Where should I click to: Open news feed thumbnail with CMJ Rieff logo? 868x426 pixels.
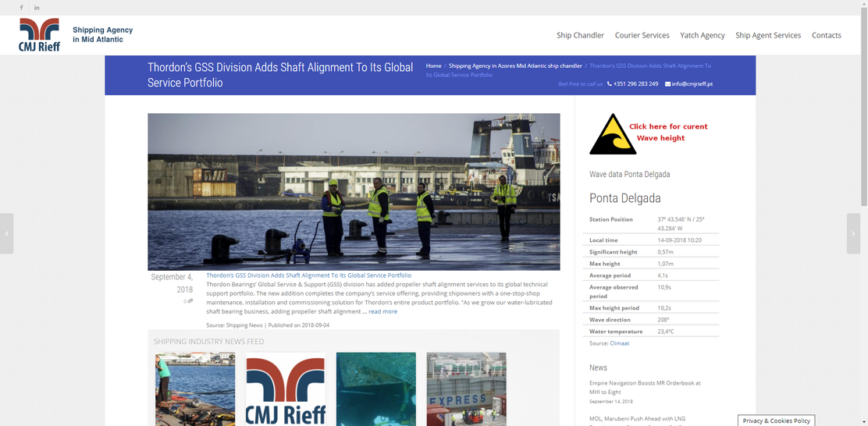(x=286, y=389)
